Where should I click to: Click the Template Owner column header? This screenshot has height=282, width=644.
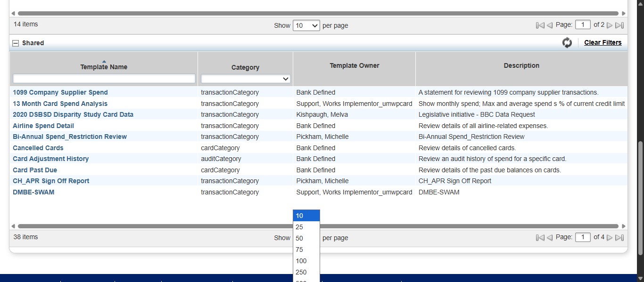coord(354,65)
